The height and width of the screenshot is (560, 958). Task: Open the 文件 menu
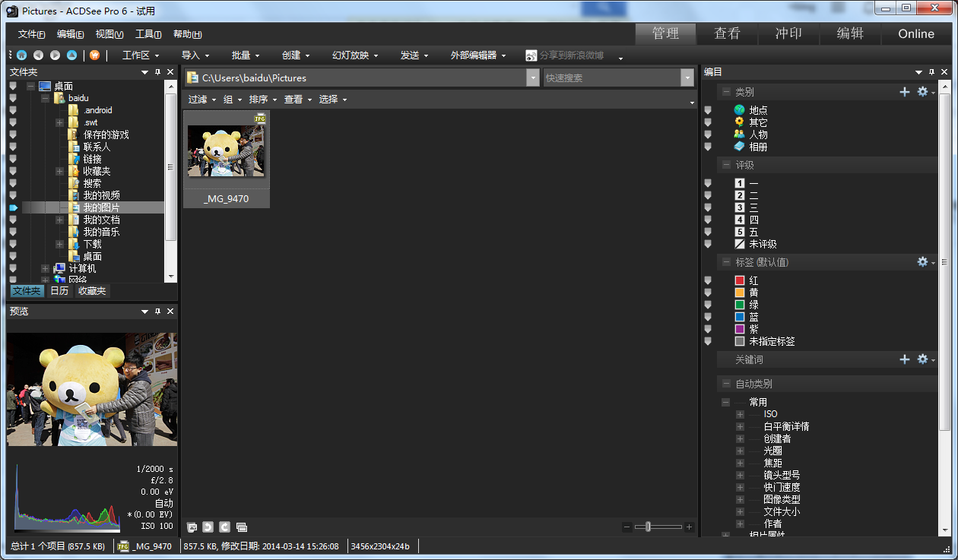tap(31, 34)
